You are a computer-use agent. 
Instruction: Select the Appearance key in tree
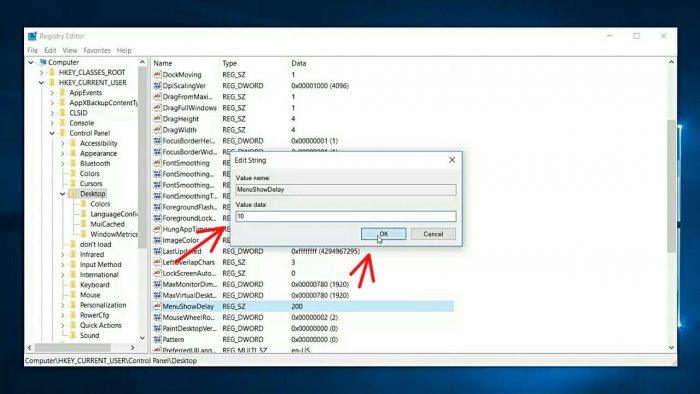pyautogui.click(x=98, y=153)
